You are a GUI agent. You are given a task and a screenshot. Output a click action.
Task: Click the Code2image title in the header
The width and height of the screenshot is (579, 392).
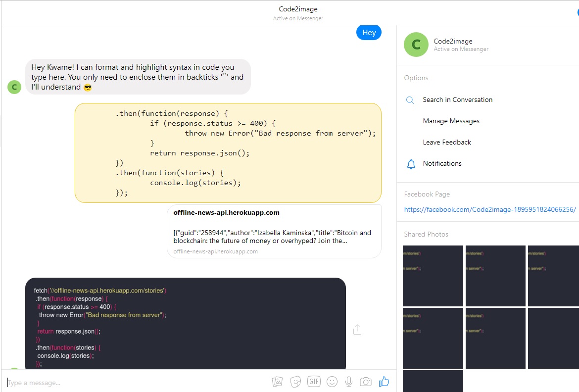tap(298, 9)
